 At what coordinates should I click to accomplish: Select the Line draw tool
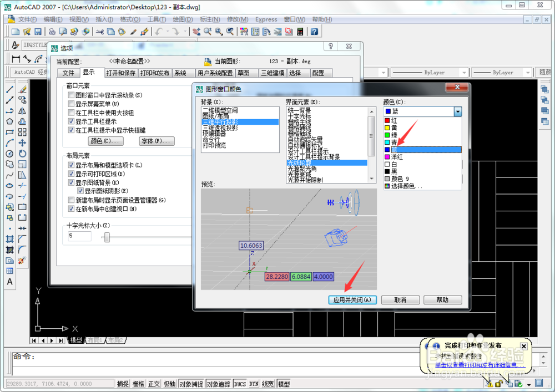click(9, 90)
